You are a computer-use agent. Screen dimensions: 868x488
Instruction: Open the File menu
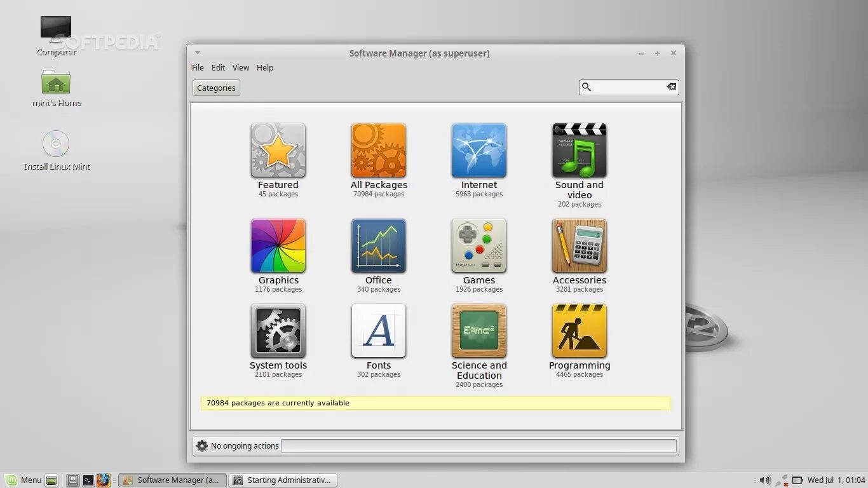(198, 68)
